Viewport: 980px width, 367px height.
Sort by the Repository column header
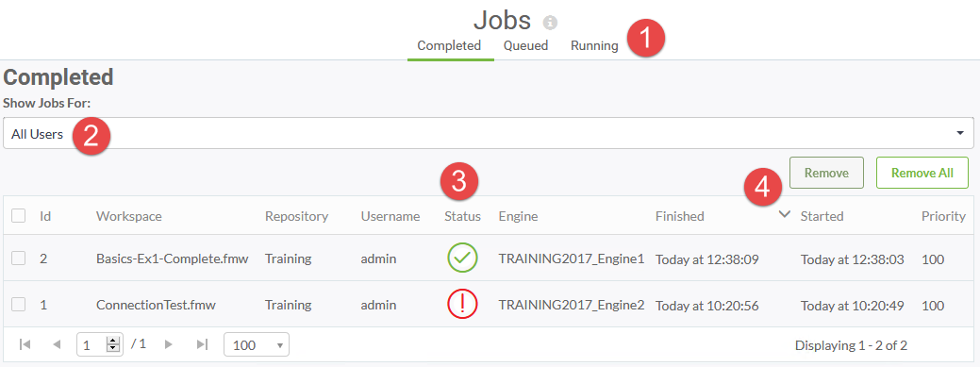click(x=296, y=216)
